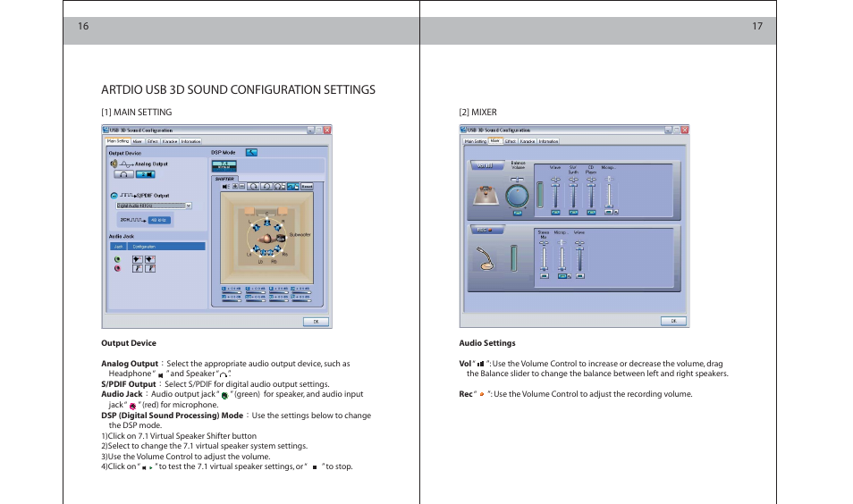The image size is (853, 504).
Task: Click the second microphone configuration icon in red jack row
Action: coord(150,269)
